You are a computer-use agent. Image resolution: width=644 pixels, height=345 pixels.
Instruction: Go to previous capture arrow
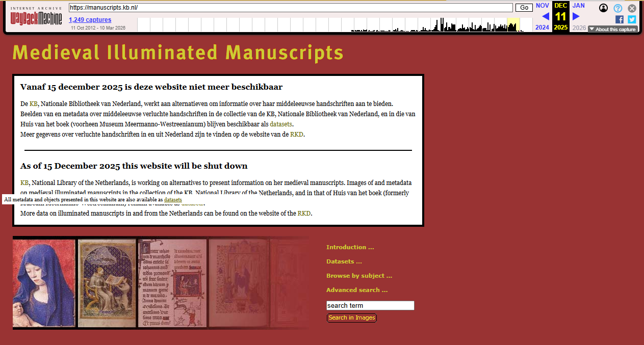[x=546, y=16]
